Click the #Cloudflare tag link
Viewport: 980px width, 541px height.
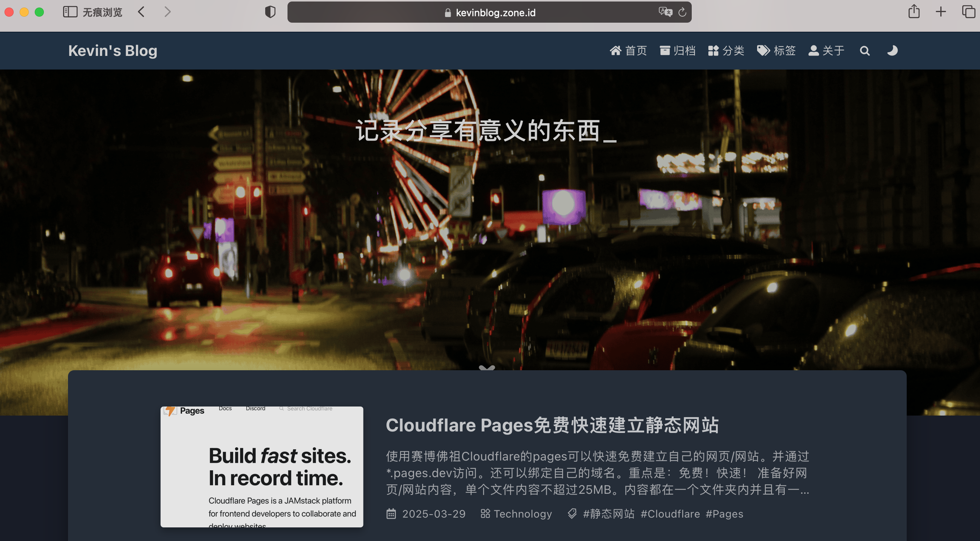670,513
